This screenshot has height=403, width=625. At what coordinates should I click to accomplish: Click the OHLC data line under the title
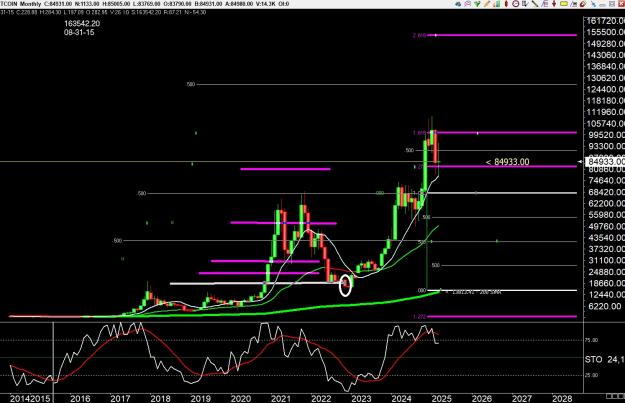point(103,12)
